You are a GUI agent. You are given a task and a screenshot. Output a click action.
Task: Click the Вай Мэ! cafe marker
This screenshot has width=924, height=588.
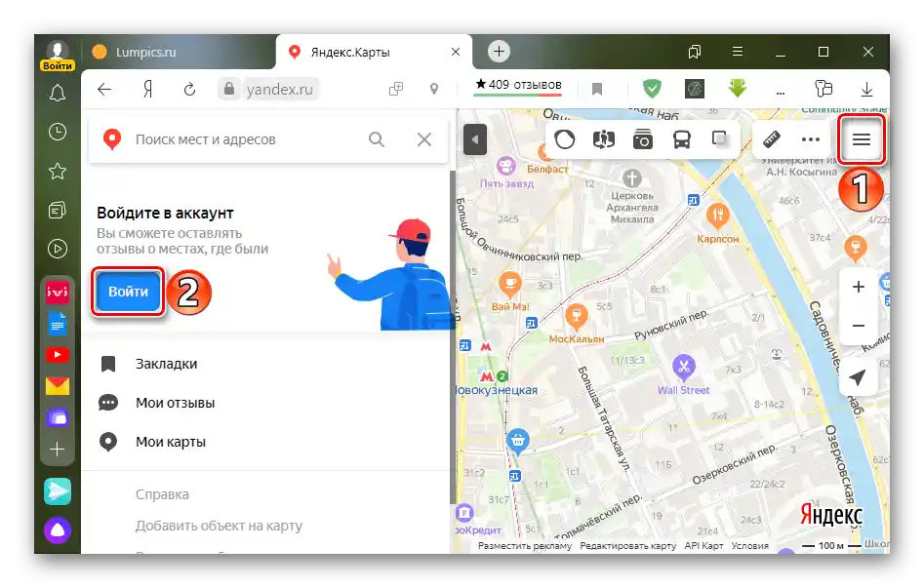[x=509, y=285]
